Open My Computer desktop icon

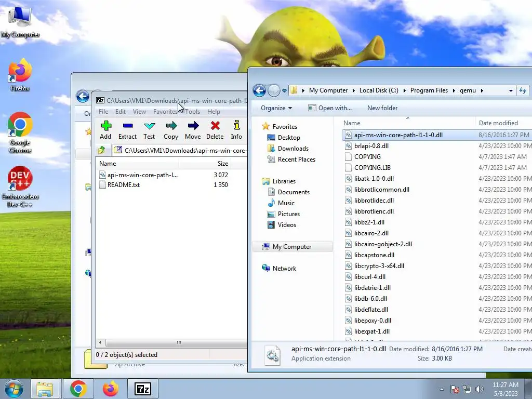[20, 21]
